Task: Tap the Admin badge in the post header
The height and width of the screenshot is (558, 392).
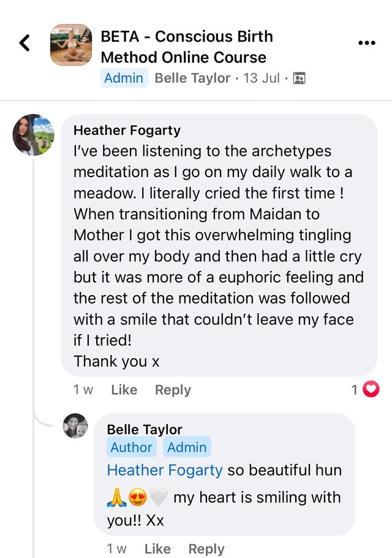Action: pyautogui.click(x=124, y=78)
